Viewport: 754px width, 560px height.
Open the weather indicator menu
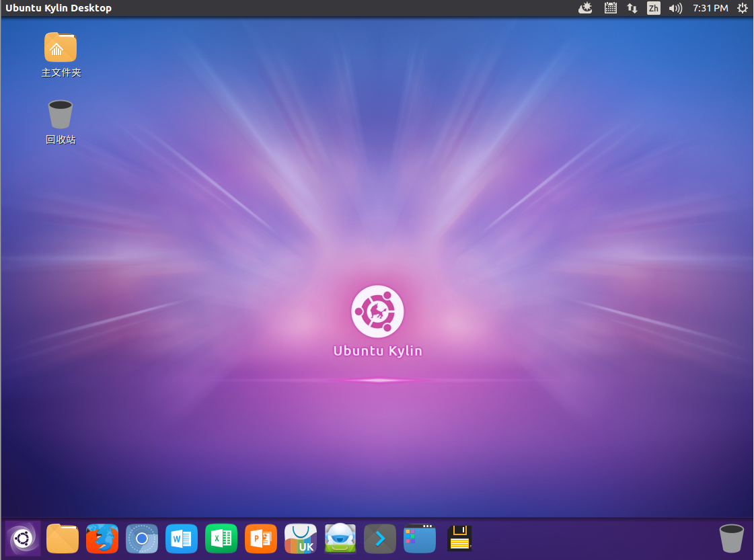click(585, 8)
